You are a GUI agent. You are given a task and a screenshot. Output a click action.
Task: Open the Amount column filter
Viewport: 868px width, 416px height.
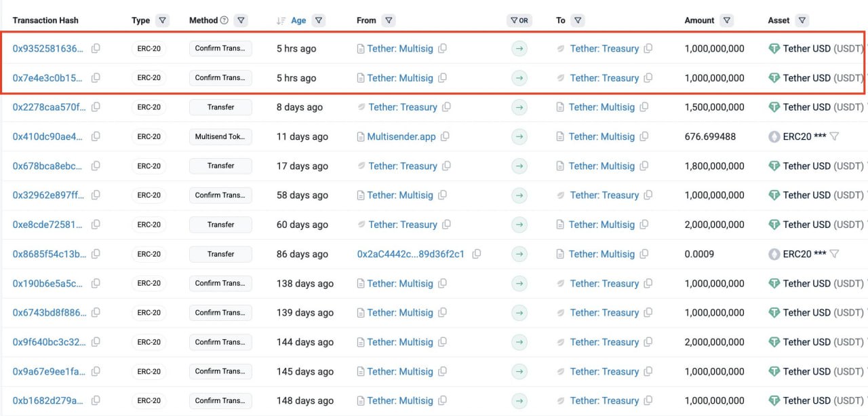tap(727, 20)
